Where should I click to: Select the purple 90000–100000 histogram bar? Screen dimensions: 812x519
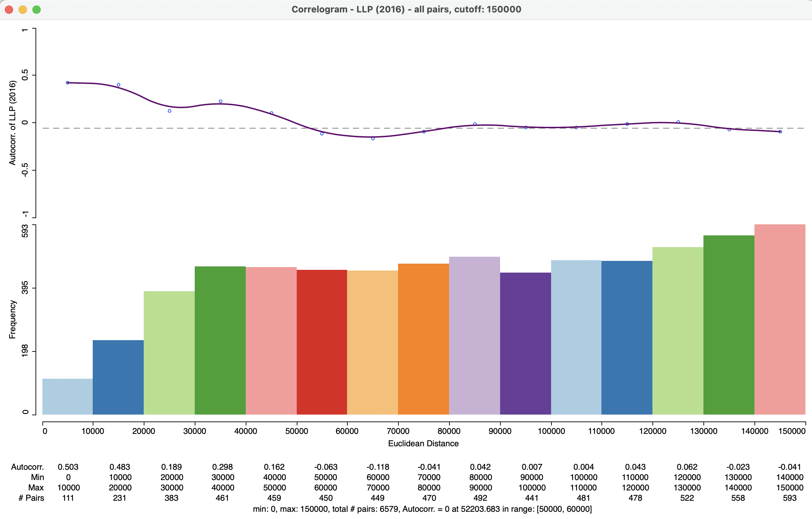point(526,344)
